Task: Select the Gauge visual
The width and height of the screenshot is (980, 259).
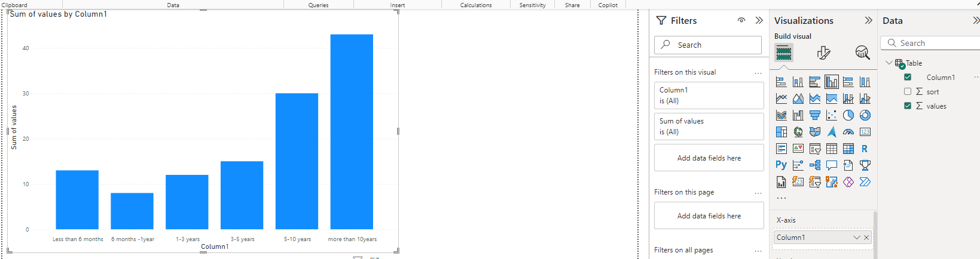Action: pyautogui.click(x=848, y=132)
